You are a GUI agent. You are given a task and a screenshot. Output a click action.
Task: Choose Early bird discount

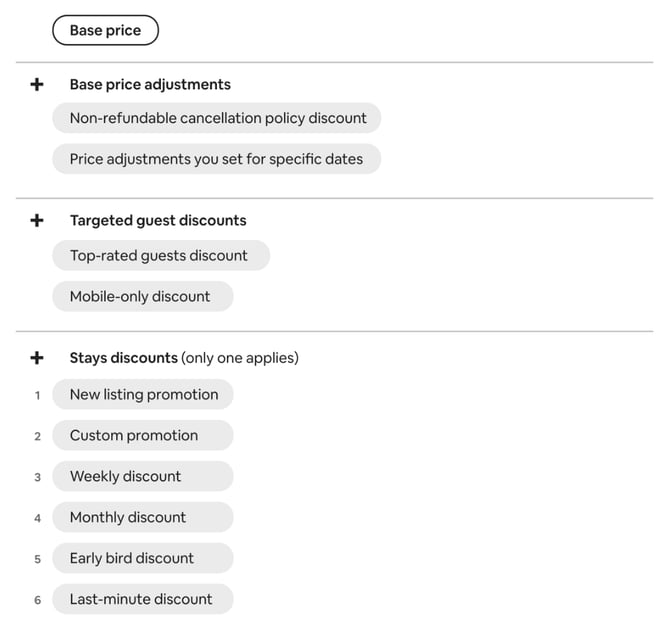click(143, 559)
